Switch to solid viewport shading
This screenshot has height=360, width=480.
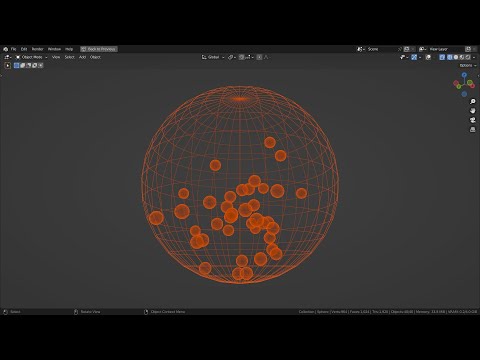click(x=456, y=57)
